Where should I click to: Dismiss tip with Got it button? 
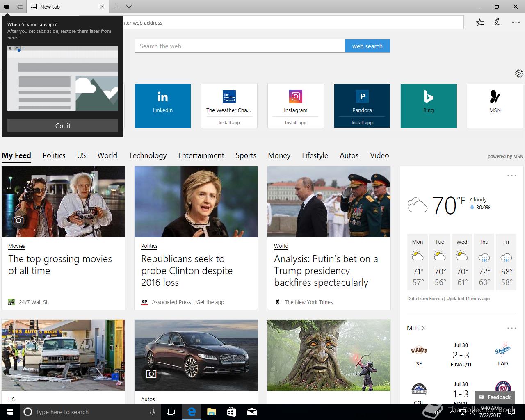[x=63, y=126]
